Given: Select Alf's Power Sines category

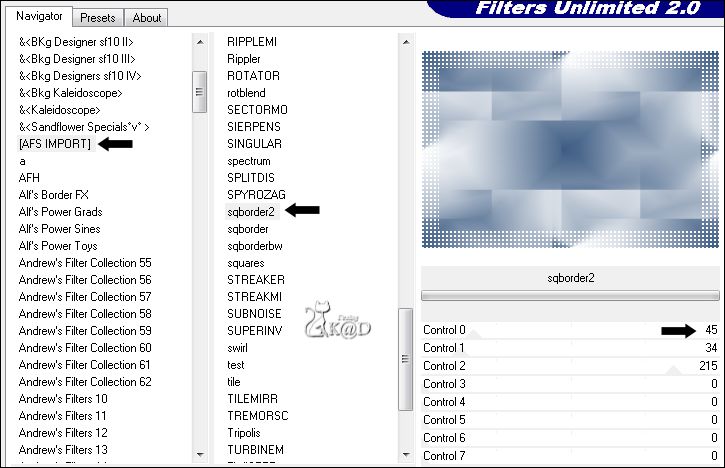Looking at the screenshot, I should click(60, 229).
